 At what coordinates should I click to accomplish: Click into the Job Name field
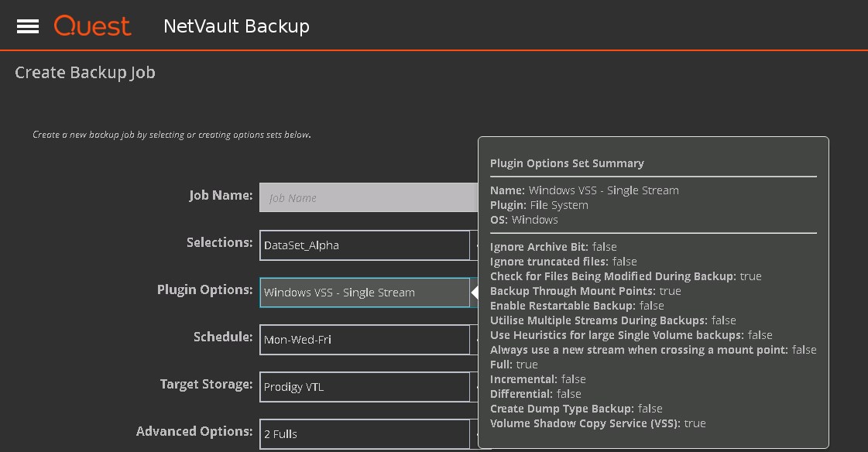pyautogui.click(x=369, y=198)
